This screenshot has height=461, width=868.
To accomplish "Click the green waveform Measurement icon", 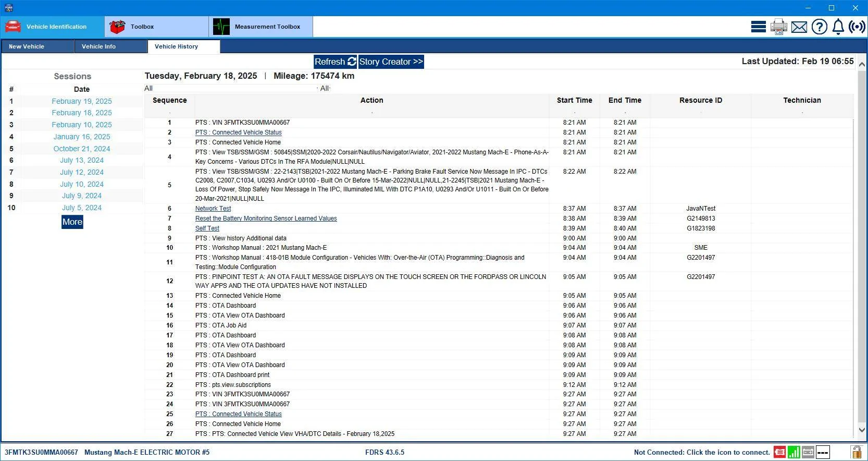I will click(x=221, y=27).
